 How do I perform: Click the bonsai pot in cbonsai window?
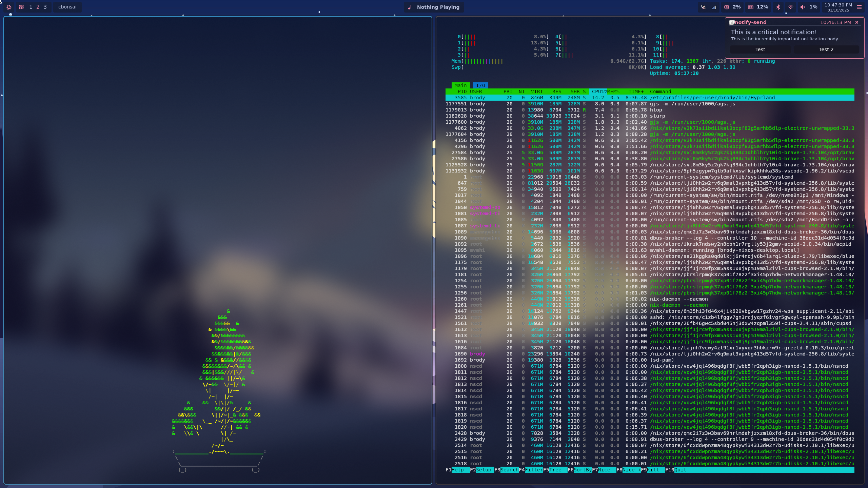click(x=219, y=461)
